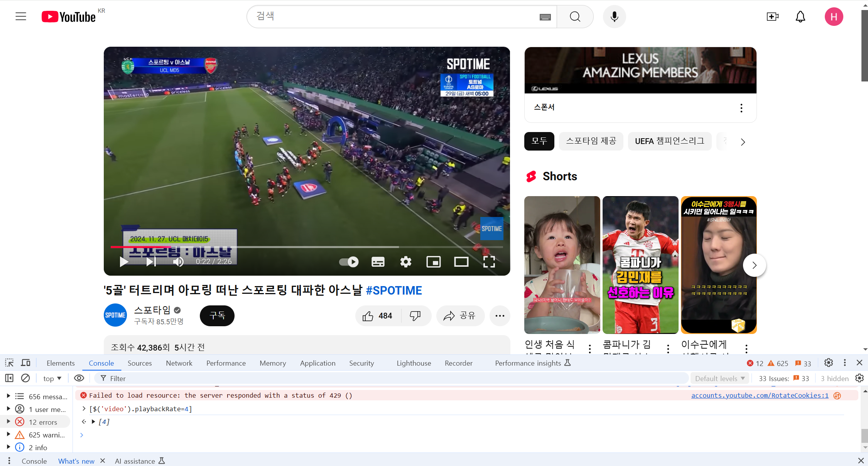This screenshot has height=466, width=868.
Task: Open the notifications bell
Action: pos(800,17)
